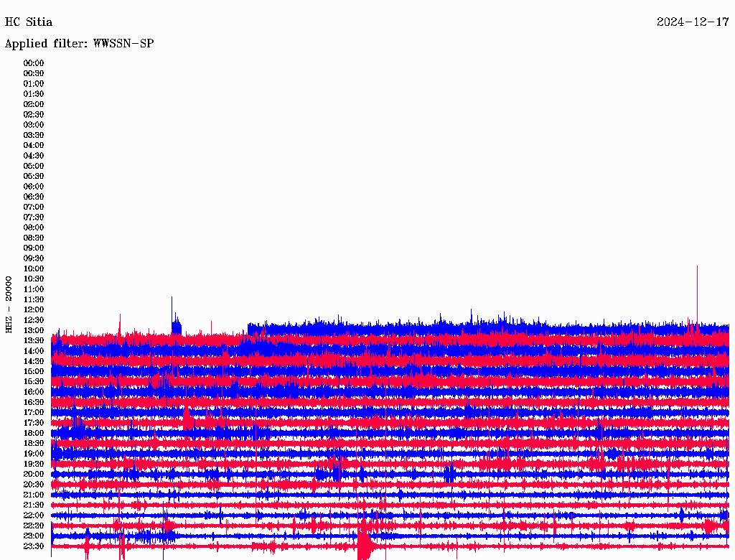Click the 15:00 time label
This screenshot has width=735, height=560.
point(34,371)
